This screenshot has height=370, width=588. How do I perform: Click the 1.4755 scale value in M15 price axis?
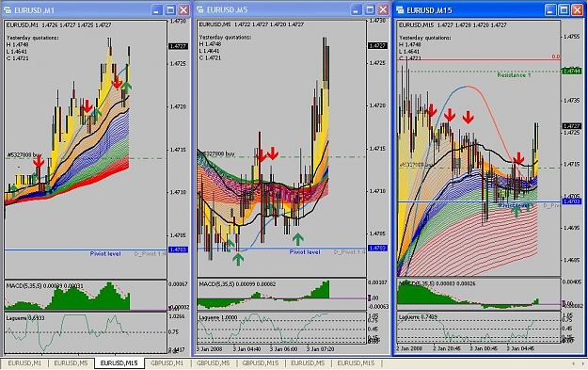pyautogui.click(x=571, y=37)
